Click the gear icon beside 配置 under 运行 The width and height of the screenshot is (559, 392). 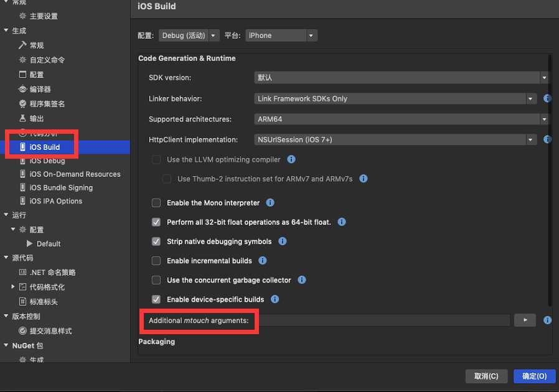pyautogui.click(x=22, y=230)
